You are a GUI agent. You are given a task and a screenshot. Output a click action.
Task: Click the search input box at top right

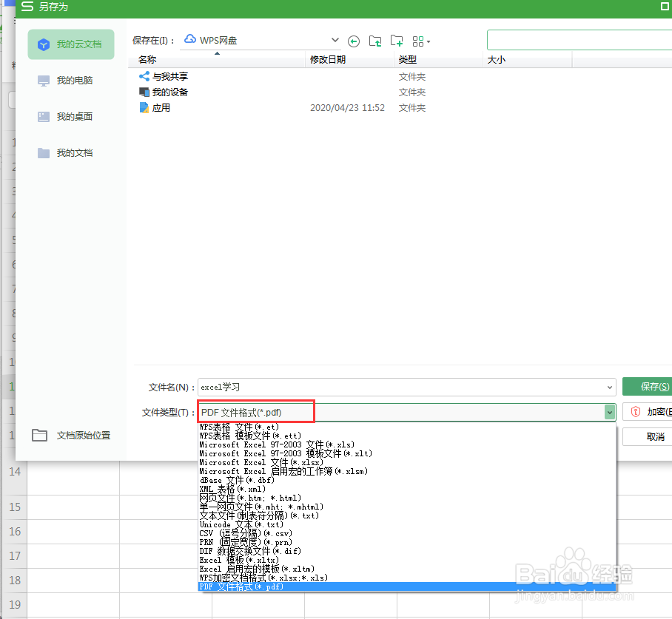click(579, 40)
